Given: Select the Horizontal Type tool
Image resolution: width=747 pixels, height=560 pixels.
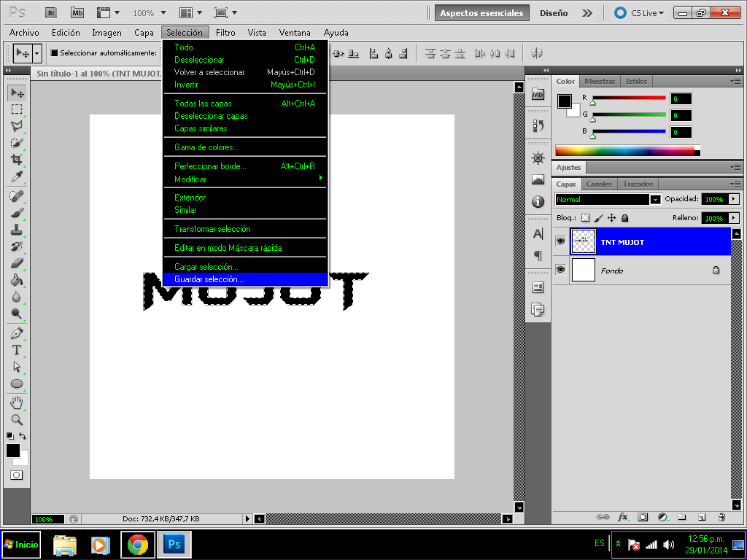Looking at the screenshot, I should tap(16, 350).
